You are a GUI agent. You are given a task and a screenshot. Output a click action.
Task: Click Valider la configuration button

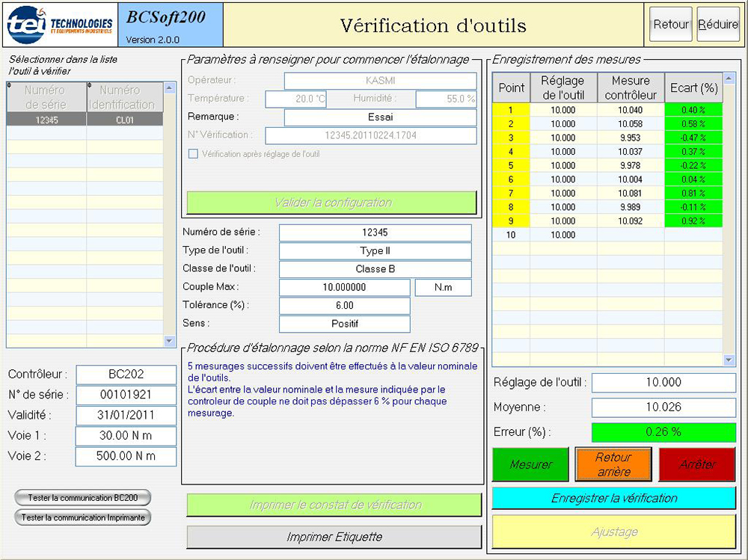(x=331, y=203)
